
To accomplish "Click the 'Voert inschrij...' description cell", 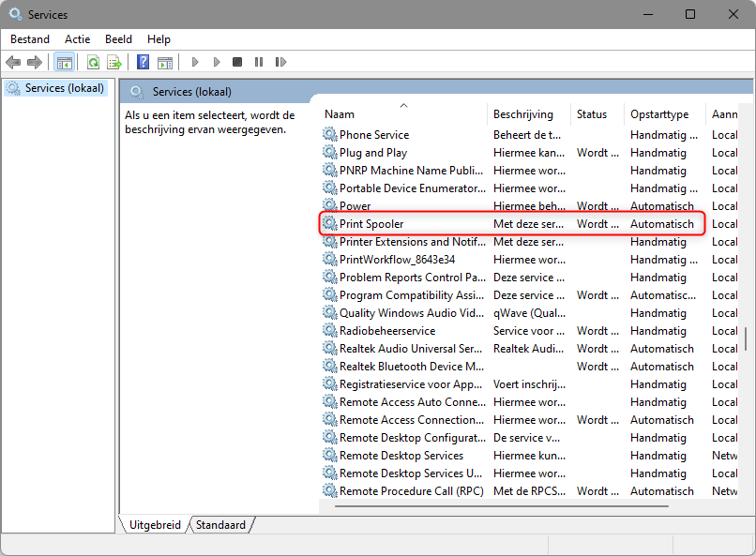I will 529,384.
